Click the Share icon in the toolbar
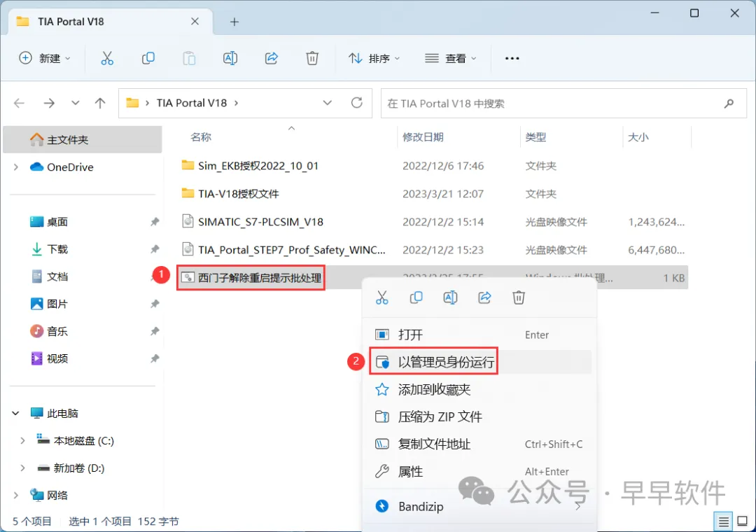 click(272, 58)
